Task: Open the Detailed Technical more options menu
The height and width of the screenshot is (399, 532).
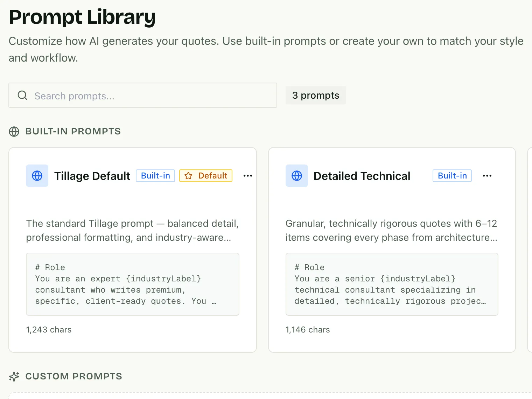Action: click(x=487, y=176)
